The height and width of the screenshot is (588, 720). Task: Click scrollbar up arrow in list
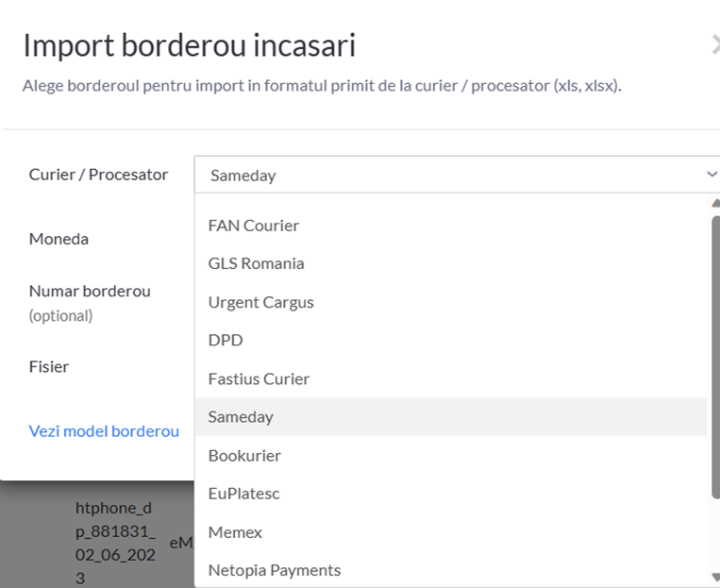(715, 203)
